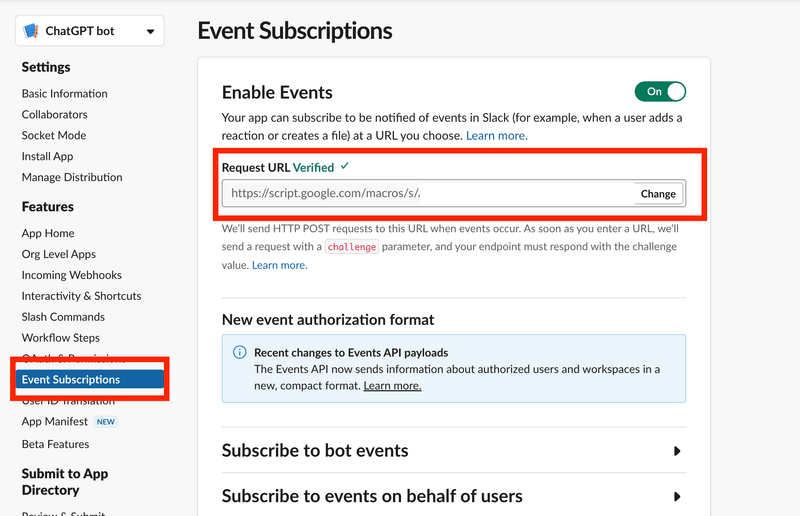This screenshot has width=800, height=516.
Task: Click the Features section heading
Action: pyautogui.click(x=47, y=207)
